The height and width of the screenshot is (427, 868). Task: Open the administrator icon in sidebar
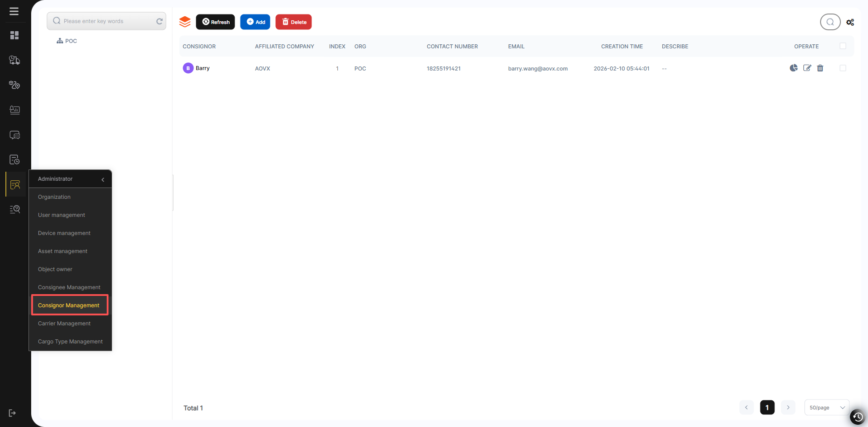[x=15, y=184]
